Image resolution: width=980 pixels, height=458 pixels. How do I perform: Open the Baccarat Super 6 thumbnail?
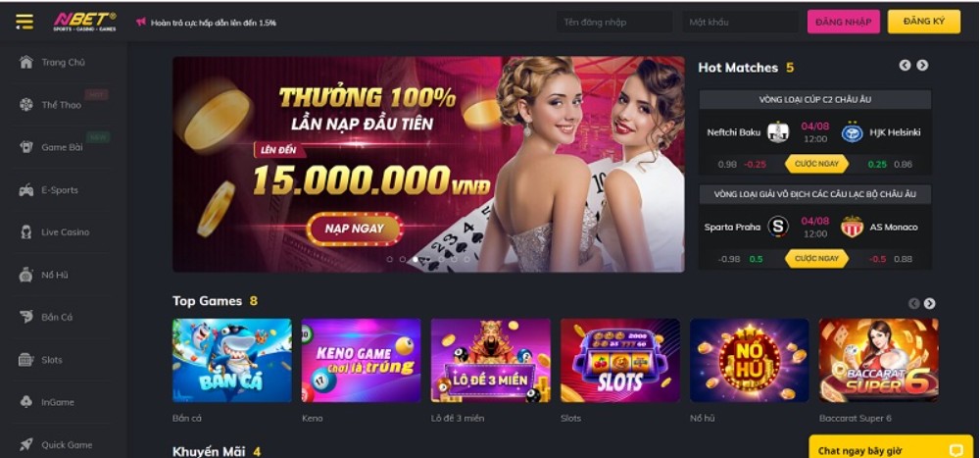click(878, 360)
